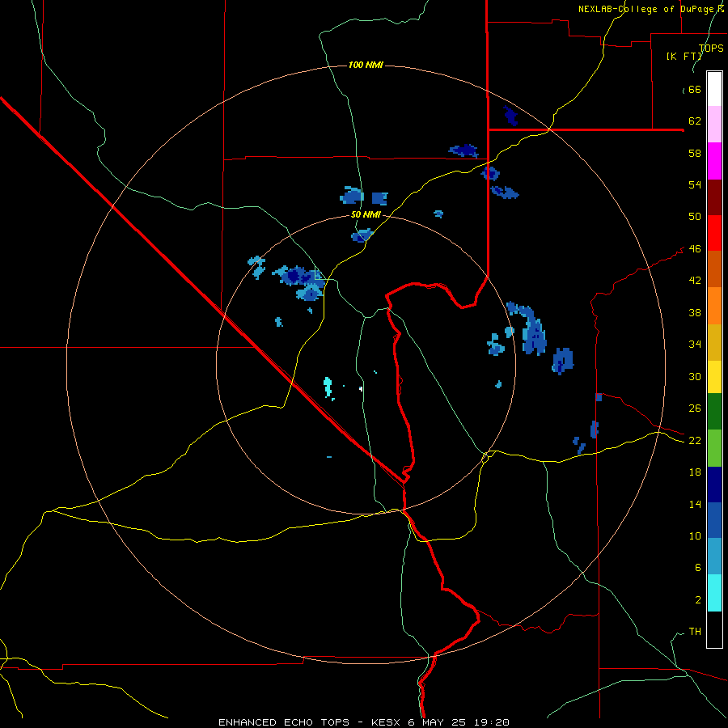Click the "TH" threshold legend label
The width and height of the screenshot is (728, 728).
point(695,632)
